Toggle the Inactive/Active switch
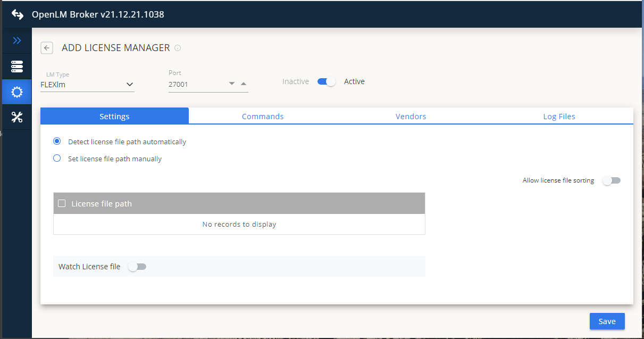 (x=326, y=81)
